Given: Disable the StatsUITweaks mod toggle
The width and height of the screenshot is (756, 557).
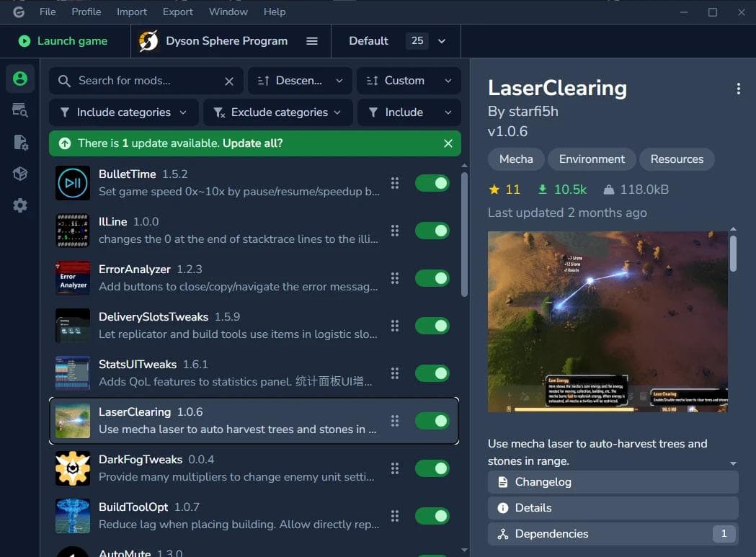Looking at the screenshot, I should pos(432,373).
